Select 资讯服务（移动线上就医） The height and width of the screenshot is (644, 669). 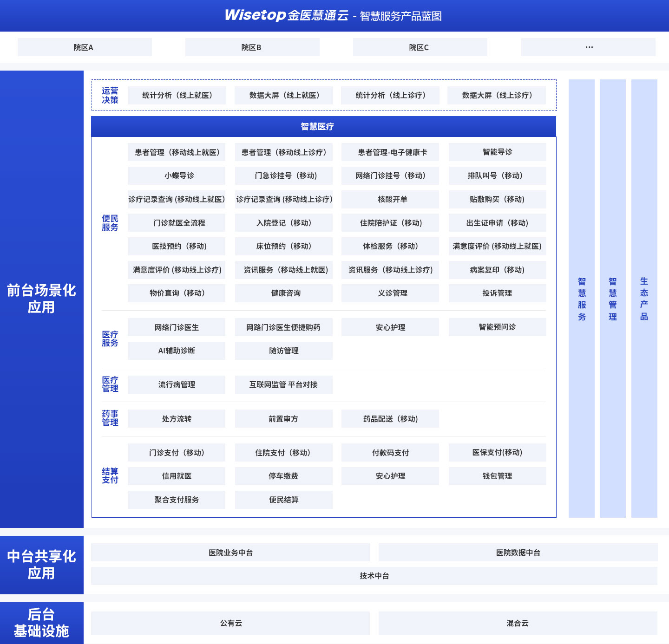pos(284,270)
